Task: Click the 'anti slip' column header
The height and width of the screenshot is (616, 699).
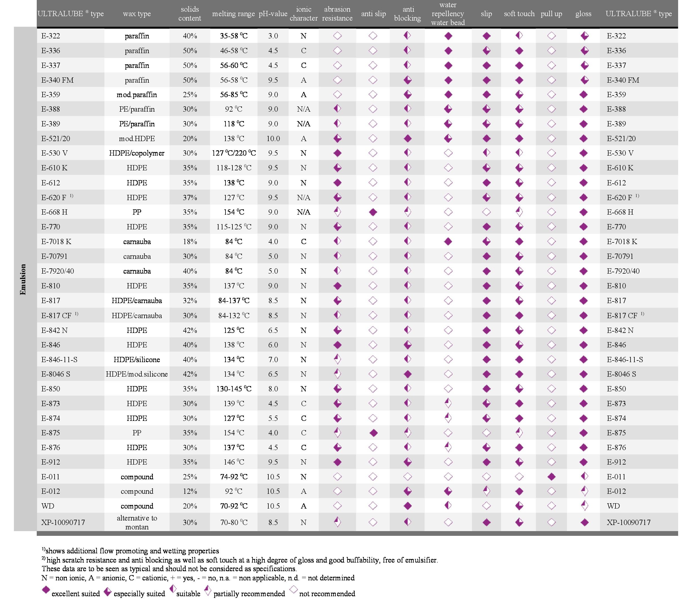Action: 373,14
